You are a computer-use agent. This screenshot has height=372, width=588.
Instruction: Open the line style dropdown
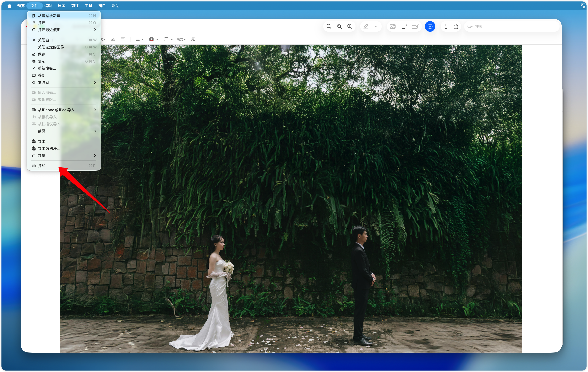point(140,39)
